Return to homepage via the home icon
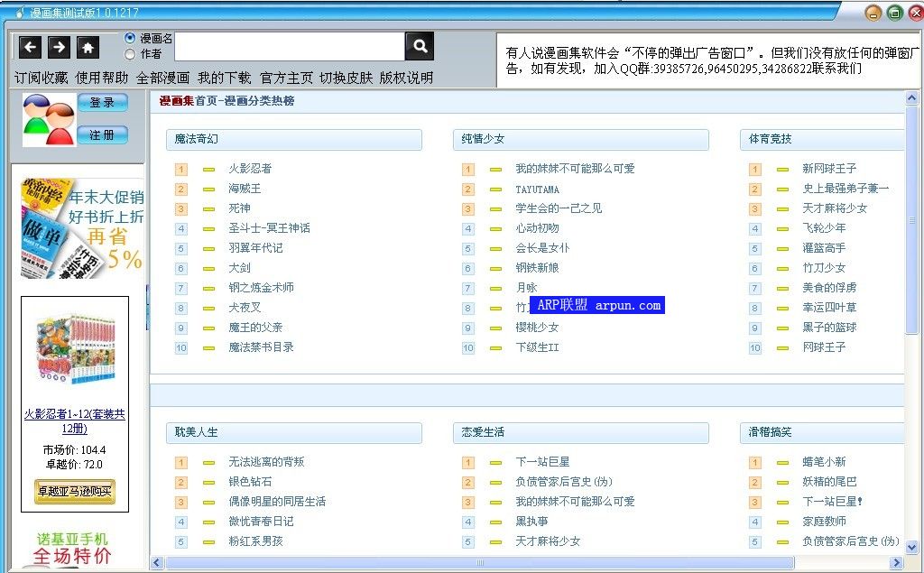Image resolution: width=924 pixels, height=573 pixels. (x=87, y=45)
